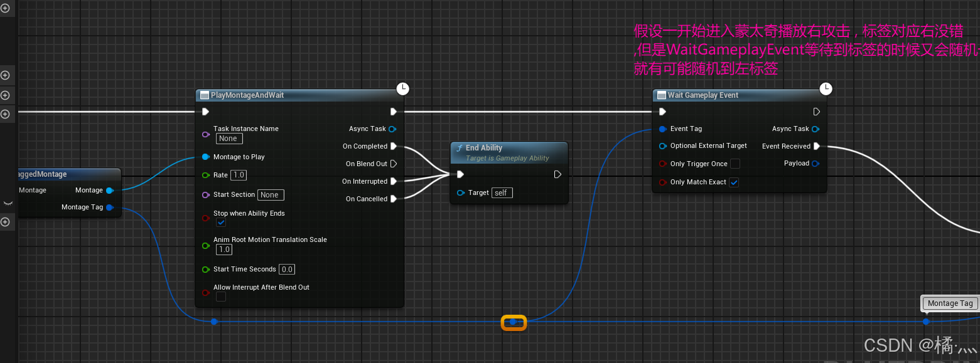Screen dimensions: 980x363
Task: Toggle Only Match Exact checkbox
Action: point(734,182)
